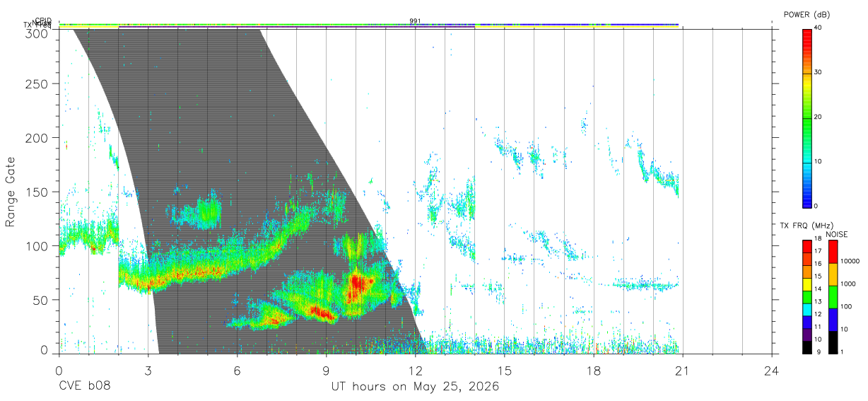Click the NOISE legend title

pos(838,234)
